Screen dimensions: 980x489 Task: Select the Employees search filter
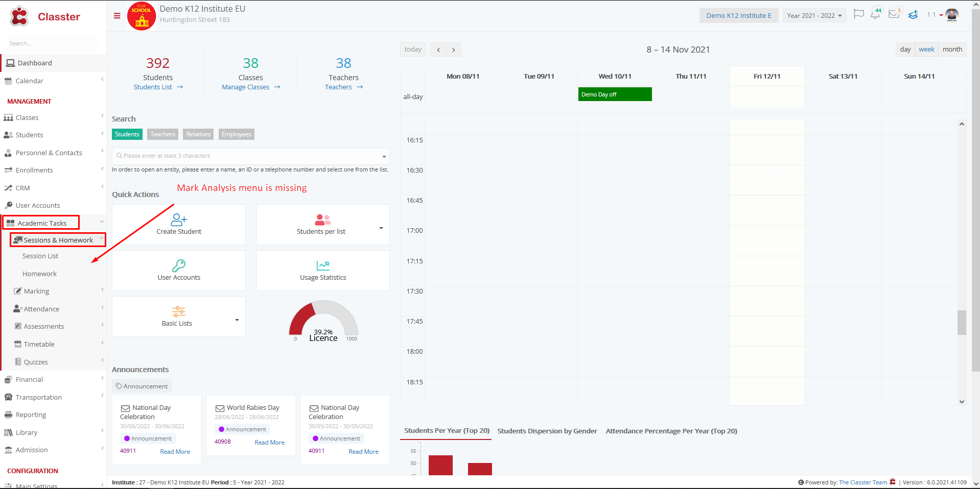(x=237, y=134)
